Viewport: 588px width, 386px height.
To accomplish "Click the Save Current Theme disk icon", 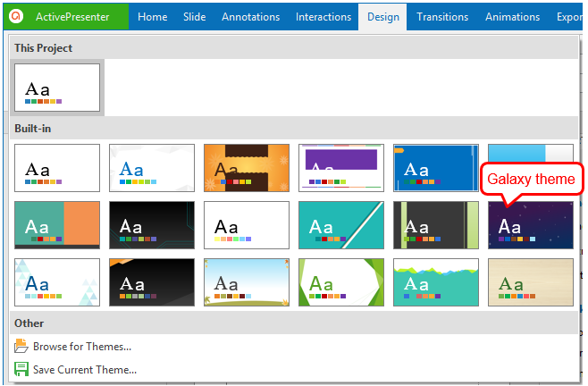I will point(21,369).
